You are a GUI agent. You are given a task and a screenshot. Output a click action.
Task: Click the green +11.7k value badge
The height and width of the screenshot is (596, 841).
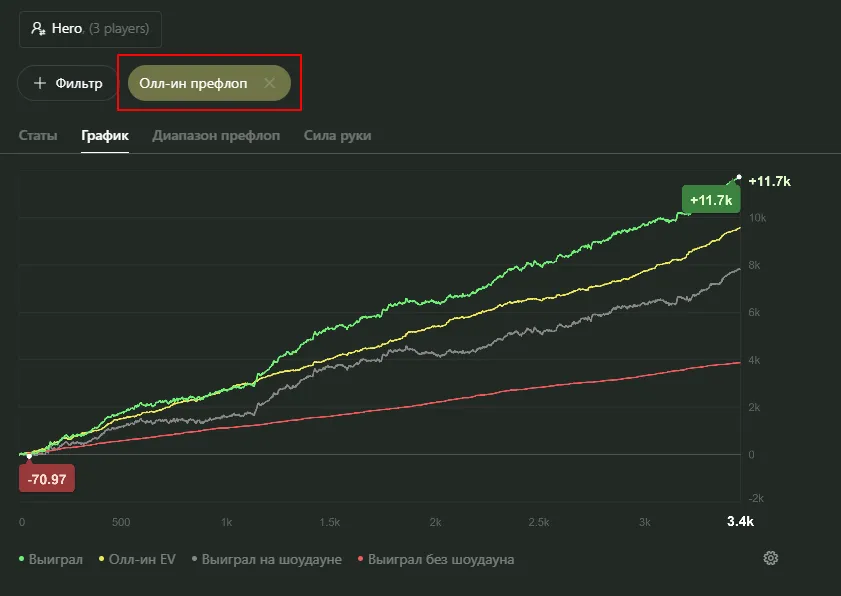pyautogui.click(x=710, y=200)
